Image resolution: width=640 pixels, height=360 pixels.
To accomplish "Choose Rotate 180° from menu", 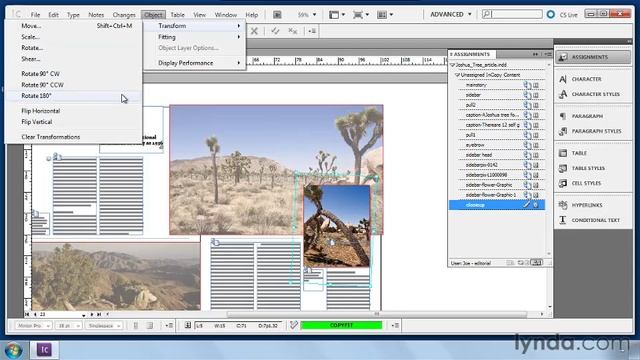I will pyautogui.click(x=73, y=96).
